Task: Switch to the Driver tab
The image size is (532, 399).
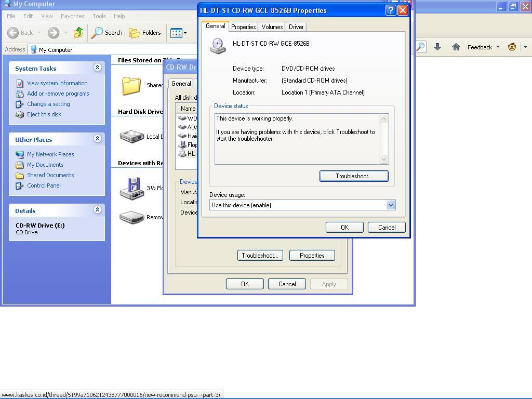Action: click(296, 27)
